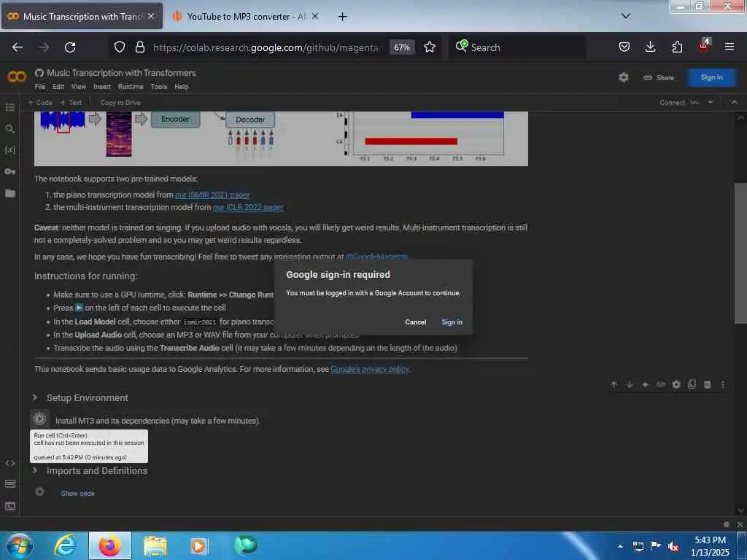Click the notebook vertical scrollbar
This screenshot has width=747, height=560.
(740, 253)
